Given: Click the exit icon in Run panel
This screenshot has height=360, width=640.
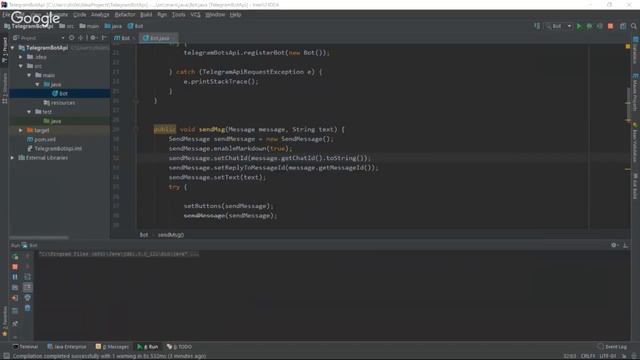Looking at the screenshot, I should (x=15, y=298).
